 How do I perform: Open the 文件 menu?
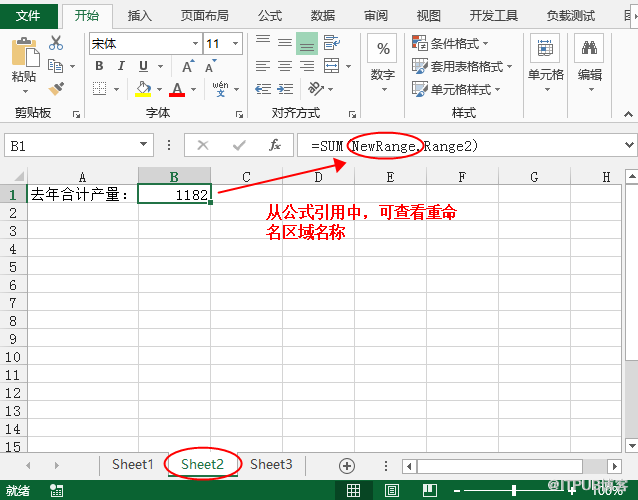pyautogui.click(x=28, y=15)
